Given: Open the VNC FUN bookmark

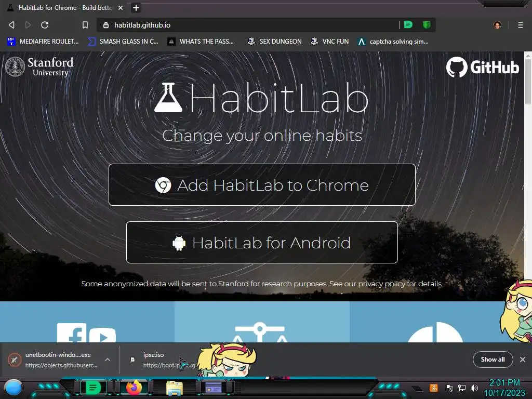Looking at the screenshot, I should point(329,42).
